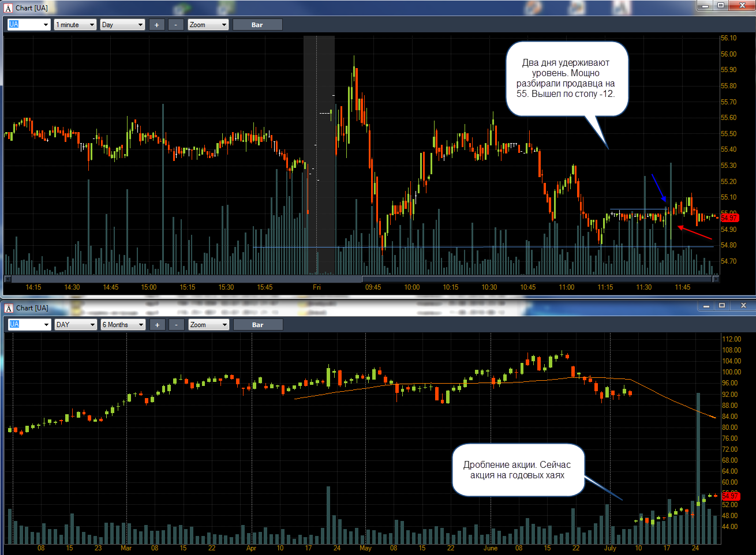Viewport: 756px width, 555px height.
Task: Click the plus zoom-in button in top chart
Action: (x=156, y=25)
